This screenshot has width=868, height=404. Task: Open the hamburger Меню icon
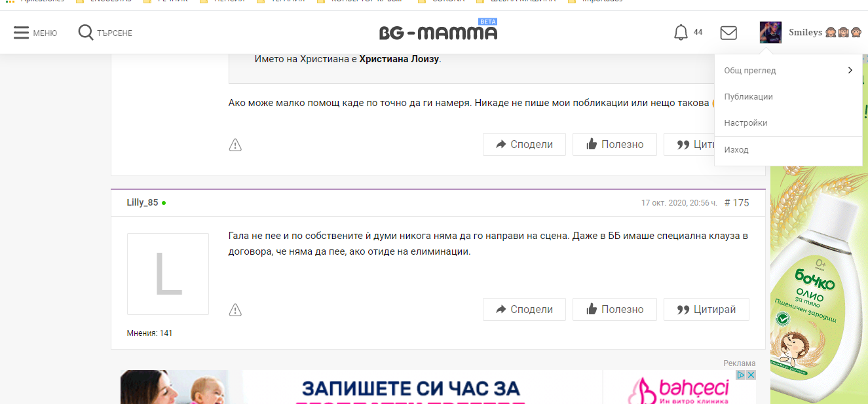click(x=22, y=33)
